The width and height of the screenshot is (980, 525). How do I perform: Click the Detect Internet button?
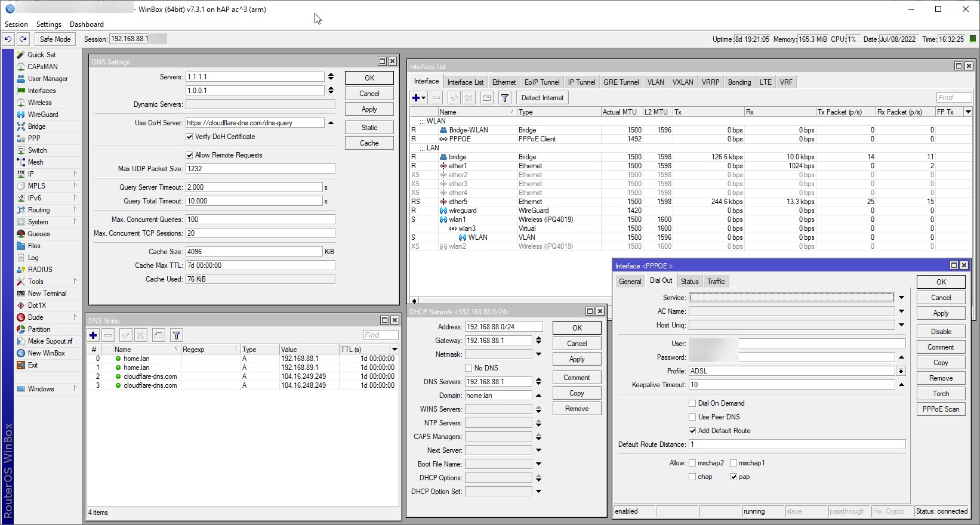point(542,98)
